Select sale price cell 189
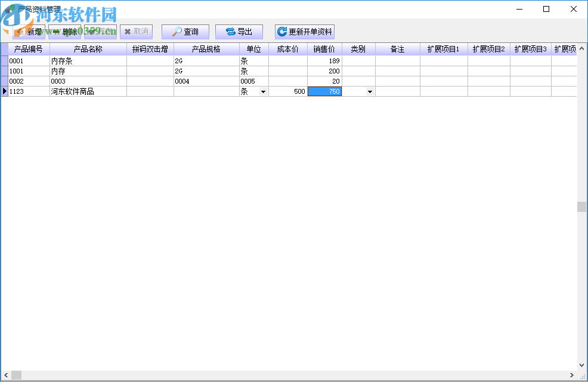 (x=324, y=61)
